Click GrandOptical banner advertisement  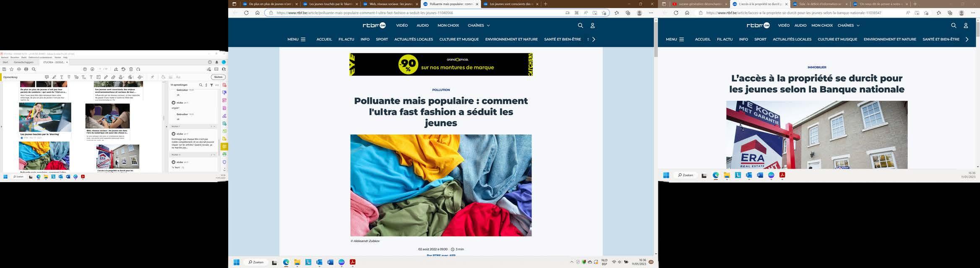point(441,64)
